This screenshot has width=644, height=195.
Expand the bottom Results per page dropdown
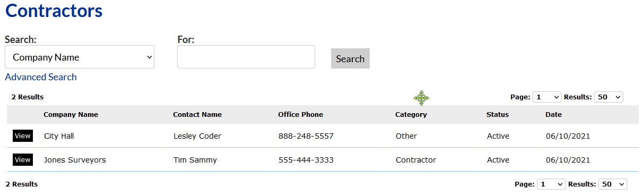(x=613, y=184)
